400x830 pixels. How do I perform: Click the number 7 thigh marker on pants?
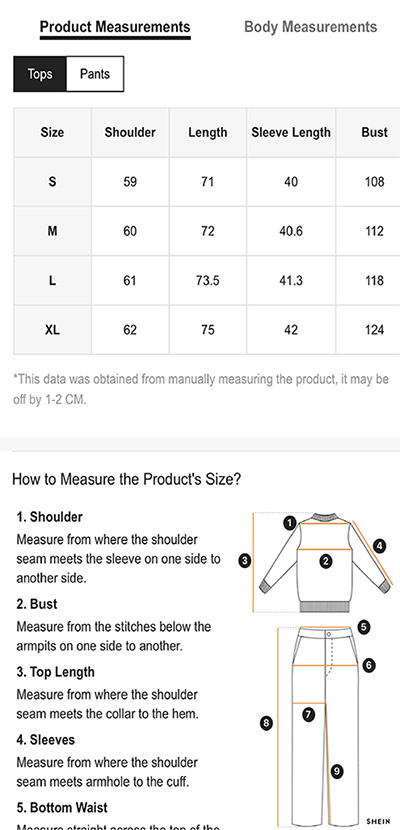[308, 715]
